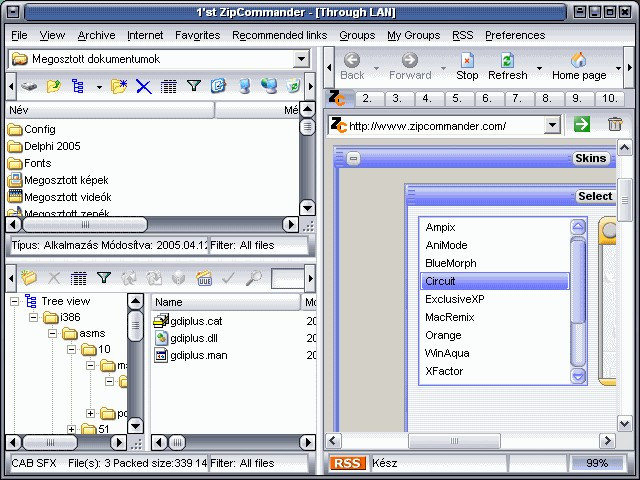Select the Ampix skin in the list
The height and width of the screenshot is (480, 640).
(494, 227)
